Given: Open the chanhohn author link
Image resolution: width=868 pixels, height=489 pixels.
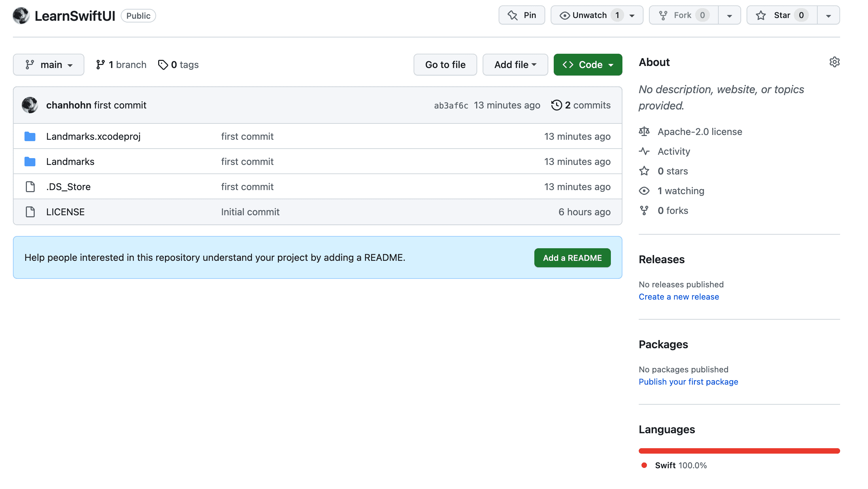Looking at the screenshot, I should coord(69,105).
